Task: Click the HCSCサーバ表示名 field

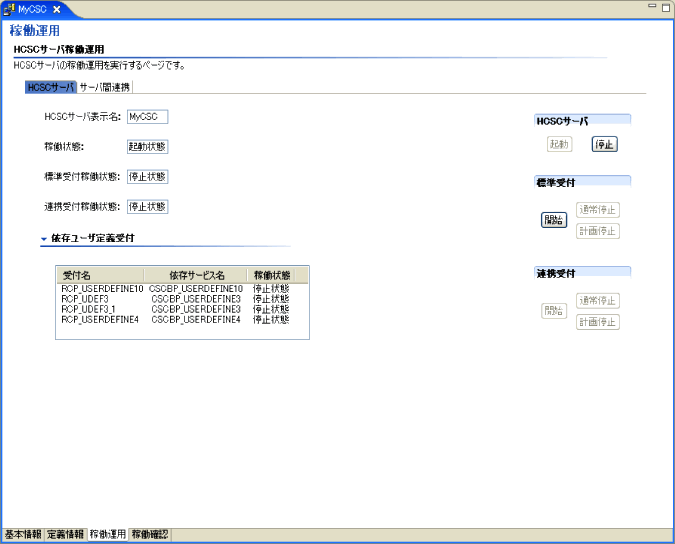Action: point(147,117)
